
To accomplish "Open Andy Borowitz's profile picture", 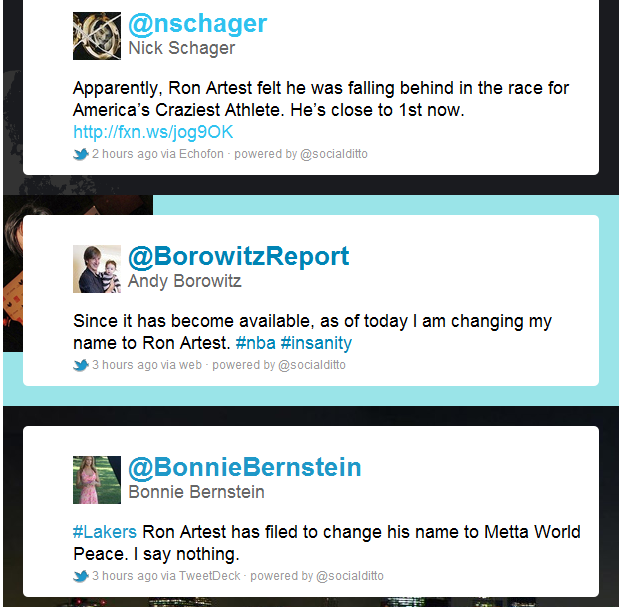I will (97, 269).
